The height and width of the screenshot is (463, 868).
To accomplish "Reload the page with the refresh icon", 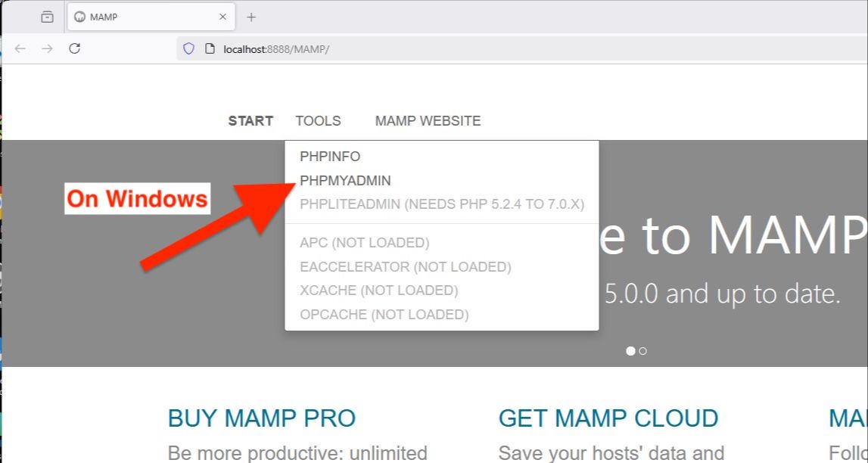I will pos(75,48).
